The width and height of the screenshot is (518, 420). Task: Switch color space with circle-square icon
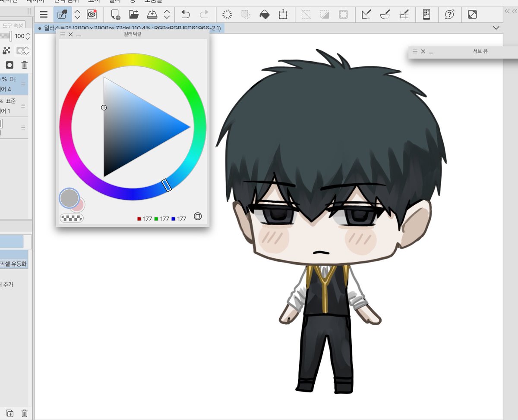point(198,216)
